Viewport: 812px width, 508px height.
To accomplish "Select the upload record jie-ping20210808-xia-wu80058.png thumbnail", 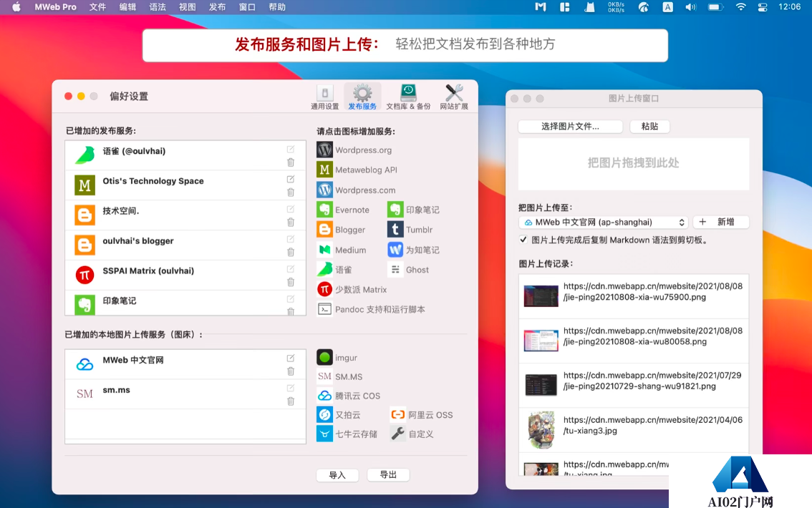I will pos(541,341).
